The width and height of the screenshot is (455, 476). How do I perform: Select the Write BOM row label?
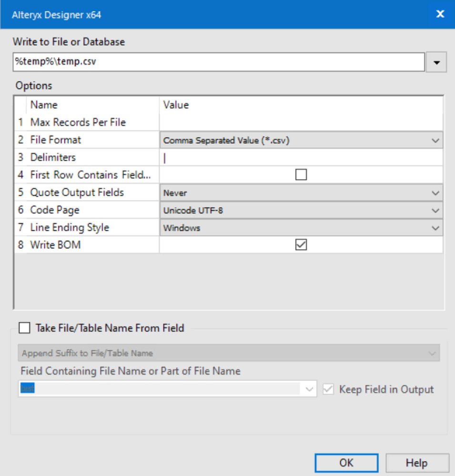pos(56,245)
